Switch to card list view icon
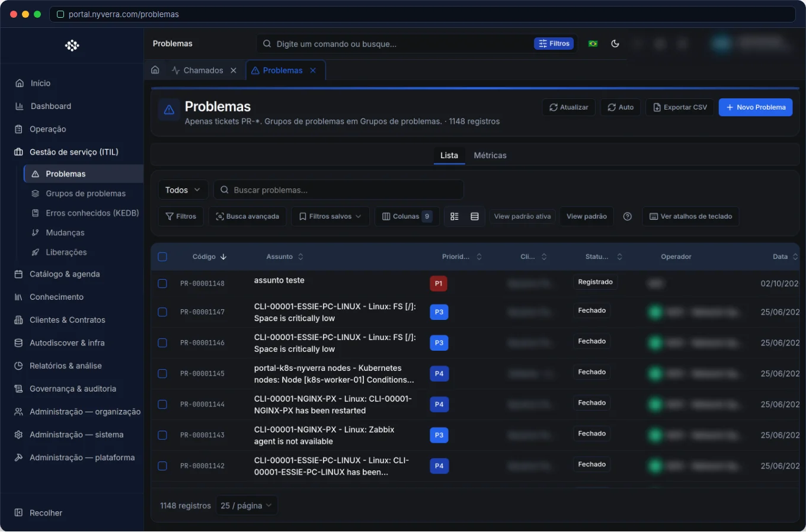Screen dimensions: 806x532 coord(455,216)
